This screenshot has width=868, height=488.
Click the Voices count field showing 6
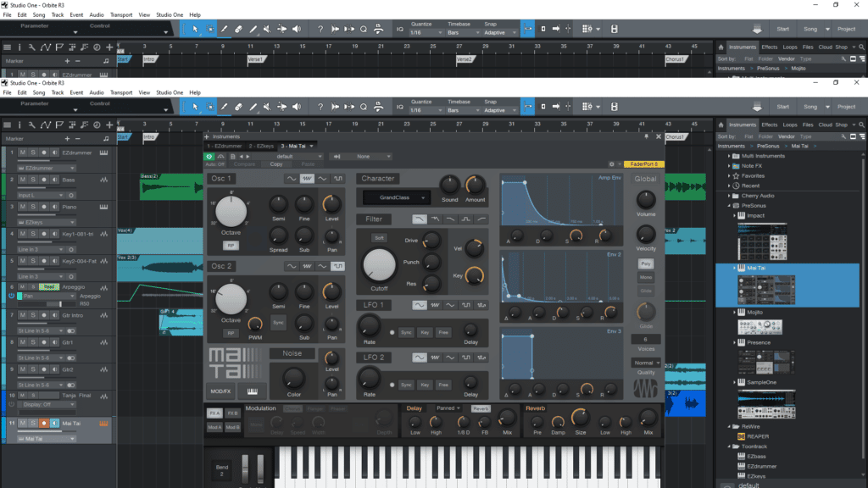(645, 339)
